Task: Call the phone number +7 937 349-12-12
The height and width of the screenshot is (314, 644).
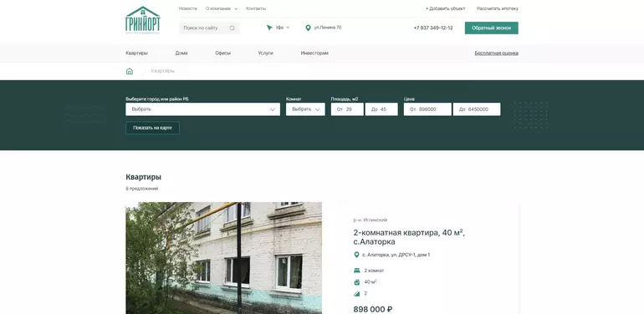Action: [x=433, y=28]
